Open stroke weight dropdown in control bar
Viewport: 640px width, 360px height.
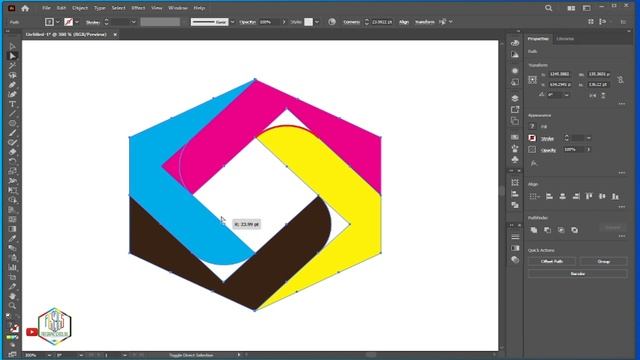(x=133, y=22)
